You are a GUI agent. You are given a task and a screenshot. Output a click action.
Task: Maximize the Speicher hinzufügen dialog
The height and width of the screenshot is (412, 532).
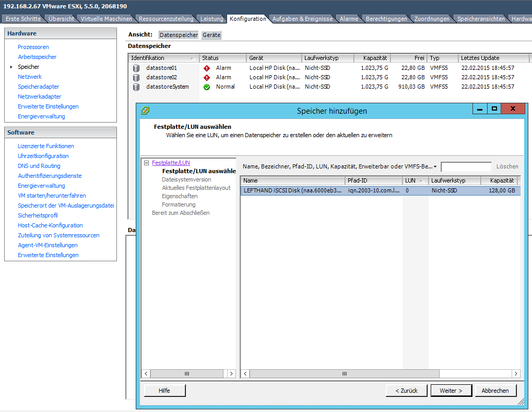pyautogui.click(x=494, y=109)
